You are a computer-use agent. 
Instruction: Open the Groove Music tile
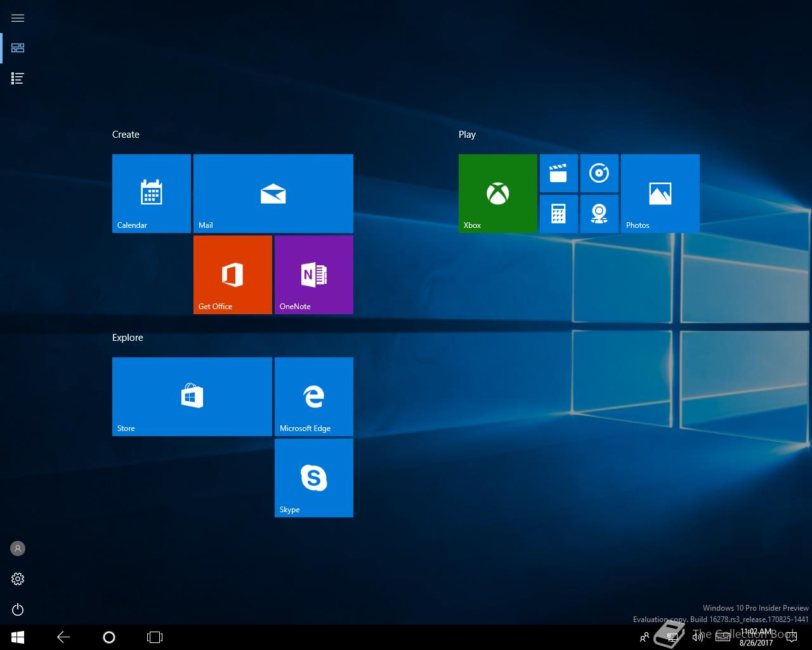[x=599, y=173]
